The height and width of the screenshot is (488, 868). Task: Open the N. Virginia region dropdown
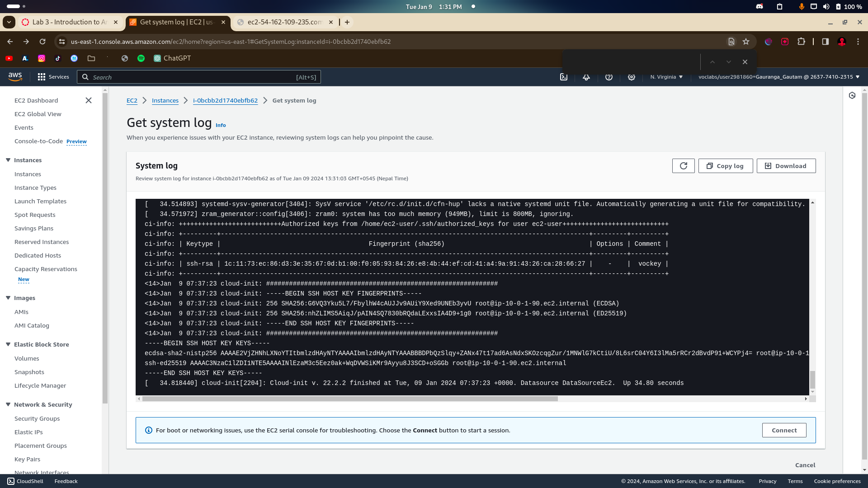[666, 77]
